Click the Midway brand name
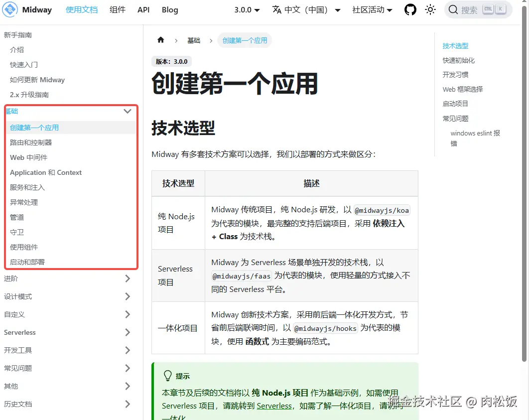 click(x=37, y=10)
